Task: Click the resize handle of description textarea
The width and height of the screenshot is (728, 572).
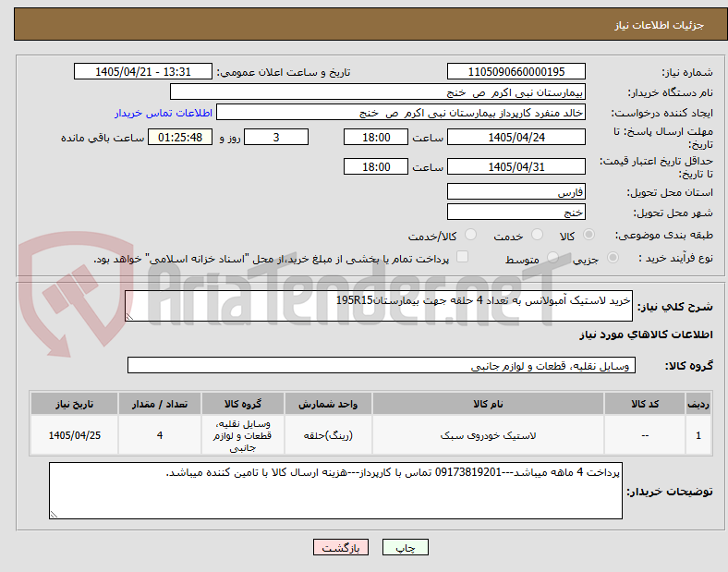Action: point(129,317)
